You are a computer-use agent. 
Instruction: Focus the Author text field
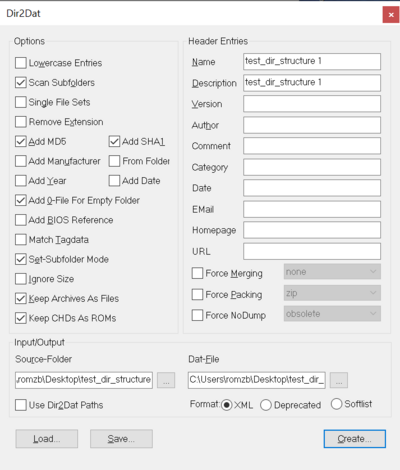pyautogui.click(x=312, y=125)
